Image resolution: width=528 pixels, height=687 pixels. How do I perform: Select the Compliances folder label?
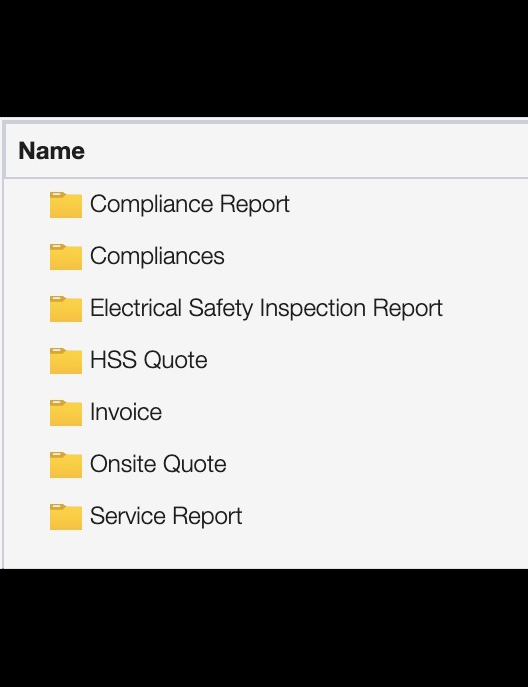(x=157, y=256)
